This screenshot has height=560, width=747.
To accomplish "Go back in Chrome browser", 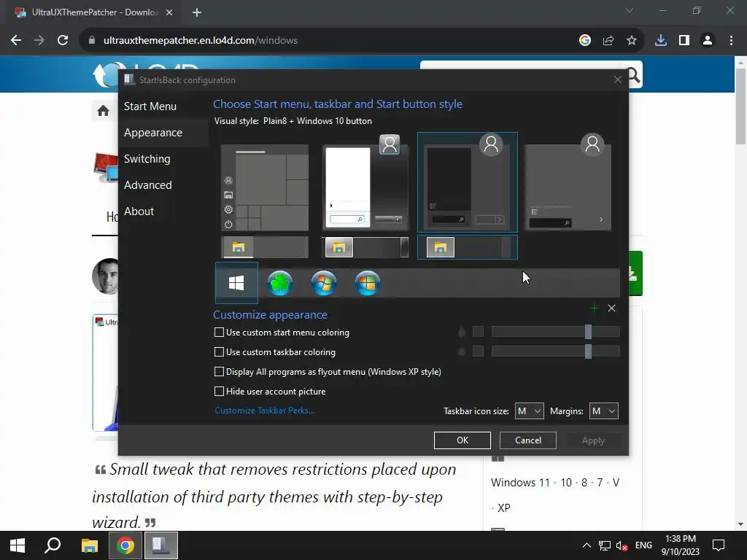I will tap(16, 41).
